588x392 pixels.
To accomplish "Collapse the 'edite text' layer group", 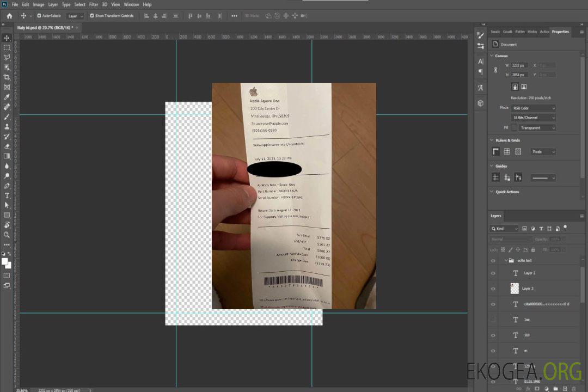I will point(506,260).
